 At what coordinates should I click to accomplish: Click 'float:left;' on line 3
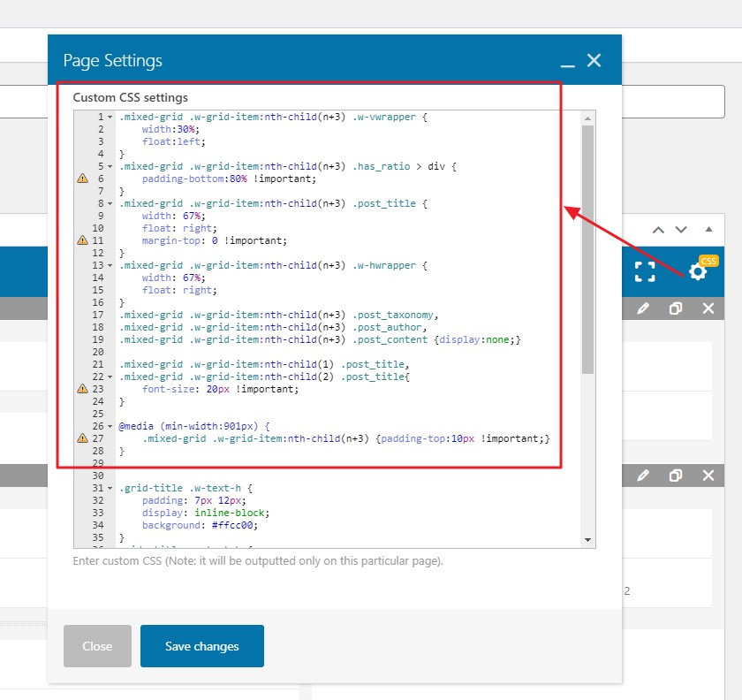tap(174, 141)
